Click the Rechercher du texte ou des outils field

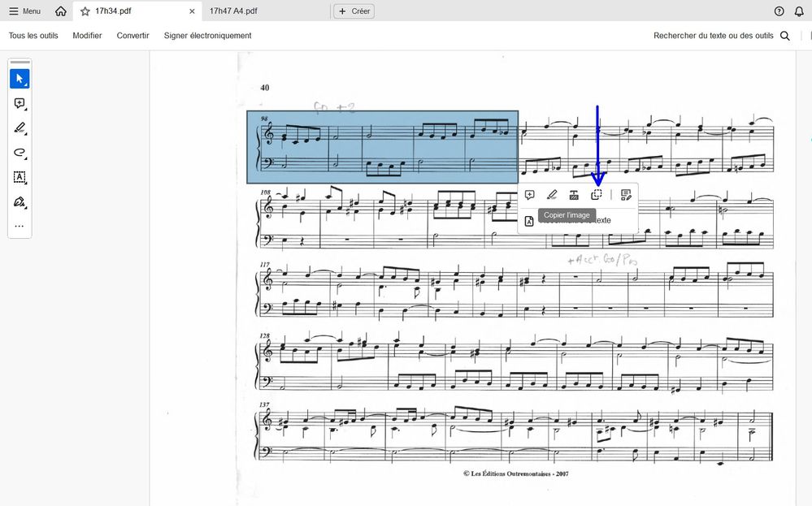click(x=713, y=36)
